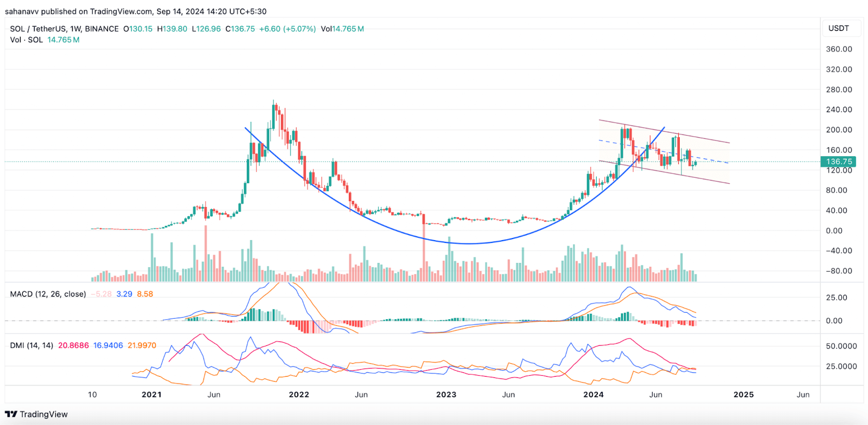
Task: Click the DMI value 20.8686
Action: (x=73, y=345)
